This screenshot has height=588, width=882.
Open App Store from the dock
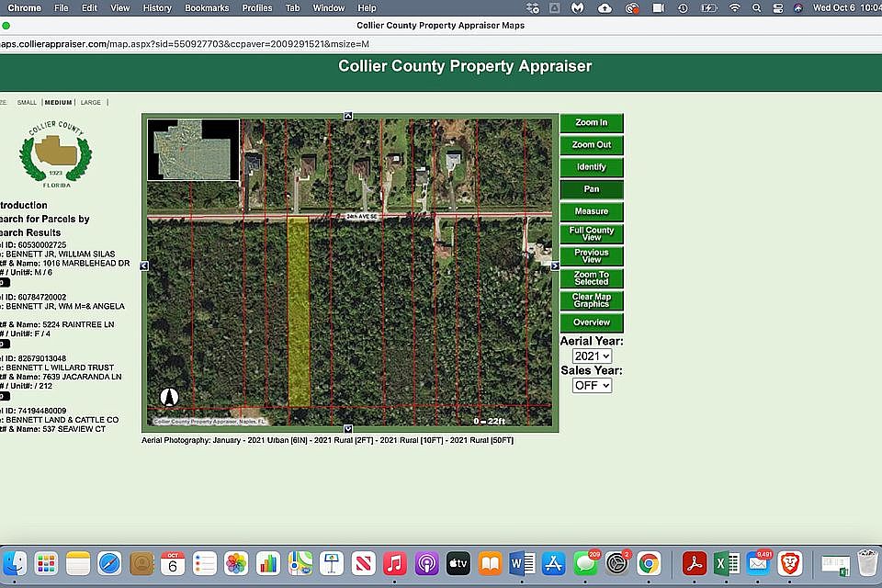(553, 563)
